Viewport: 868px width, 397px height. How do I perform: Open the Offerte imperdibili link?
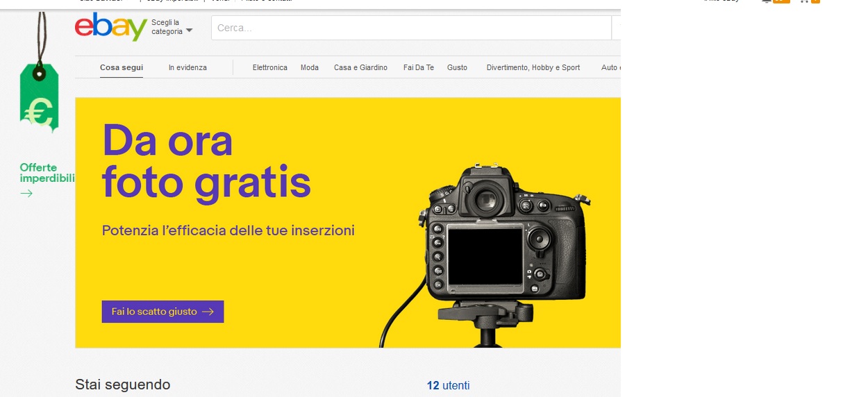point(47,173)
